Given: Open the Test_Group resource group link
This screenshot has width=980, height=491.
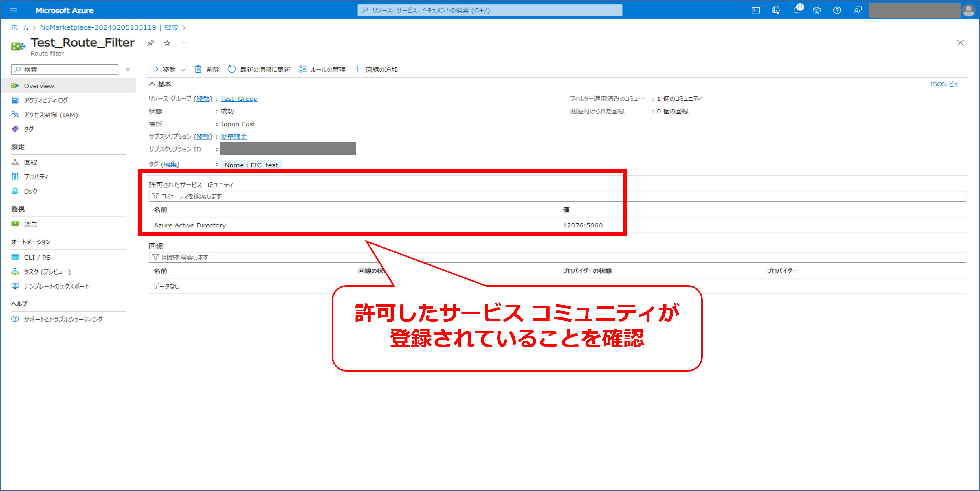Looking at the screenshot, I should 239,98.
